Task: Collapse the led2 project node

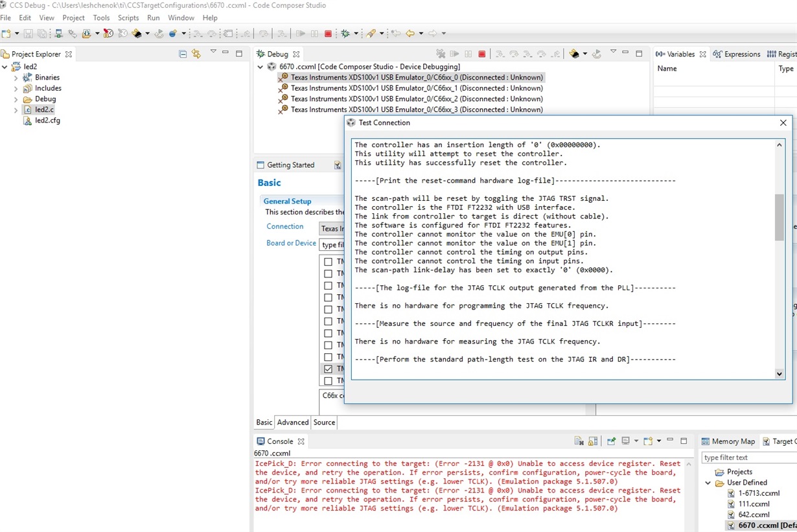Action: tap(5, 66)
